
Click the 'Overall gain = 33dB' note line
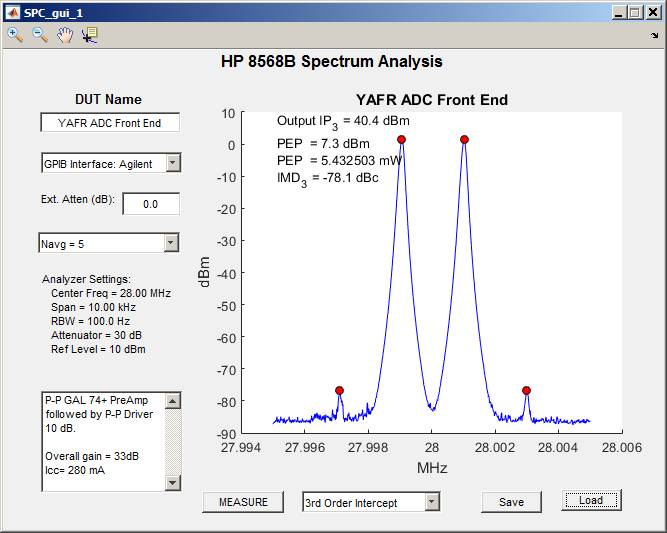(92, 456)
